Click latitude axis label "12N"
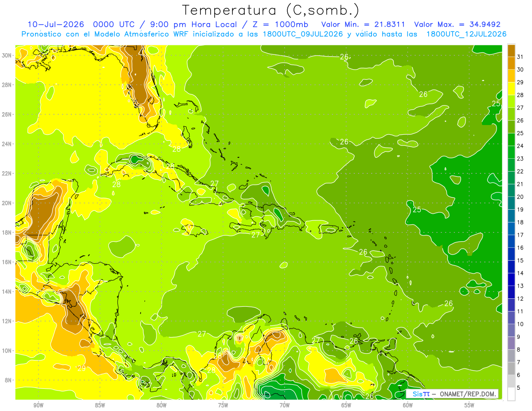Viewport: 532px width, 411px height. click(x=7, y=321)
